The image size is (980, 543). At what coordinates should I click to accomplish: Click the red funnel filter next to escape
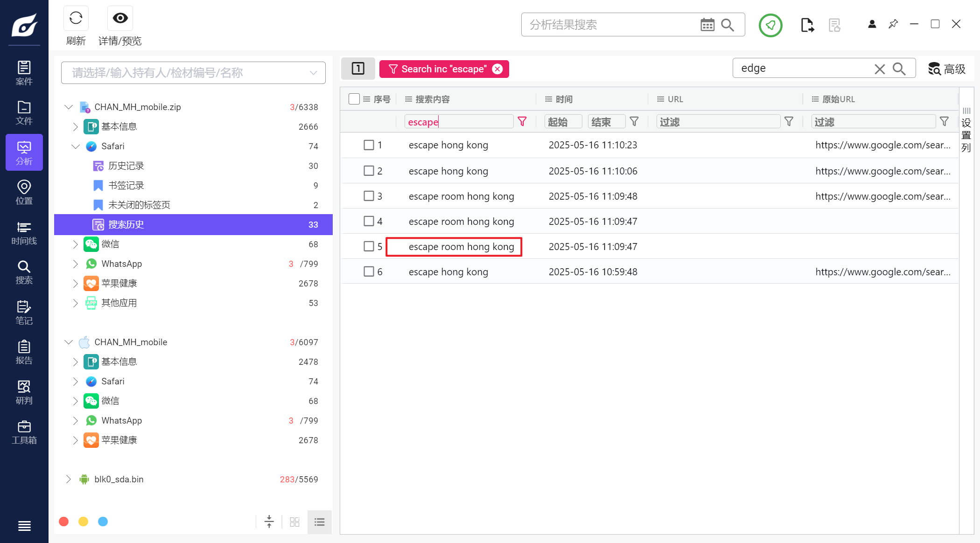(x=522, y=122)
